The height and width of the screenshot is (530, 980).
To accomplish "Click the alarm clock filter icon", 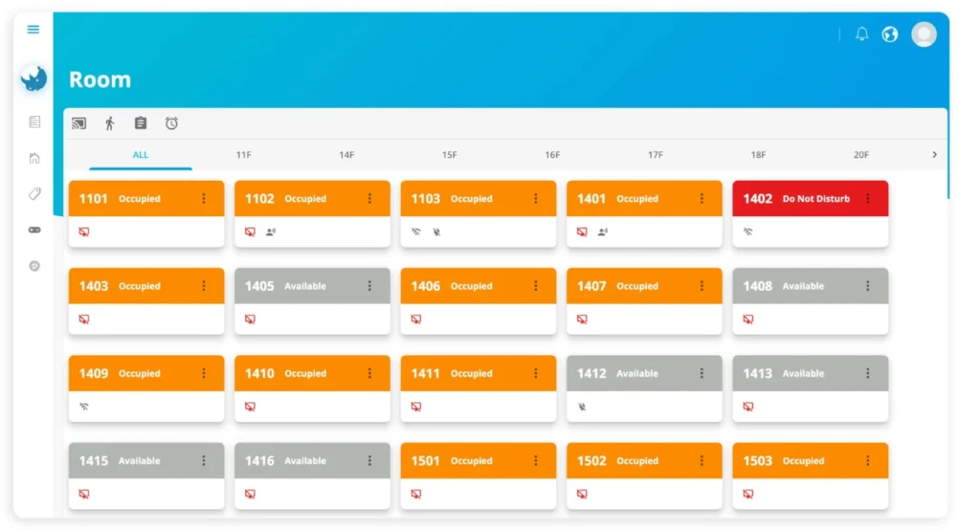I will (x=171, y=123).
